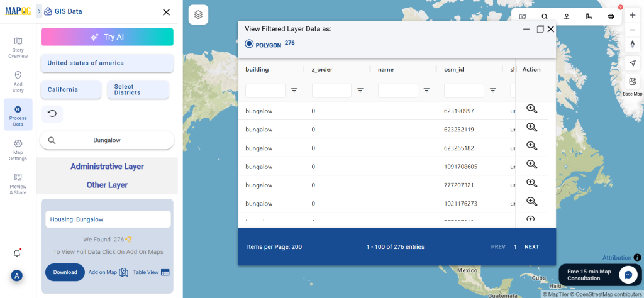Open Table View for the layer

pyautogui.click(x=151, y=272)
